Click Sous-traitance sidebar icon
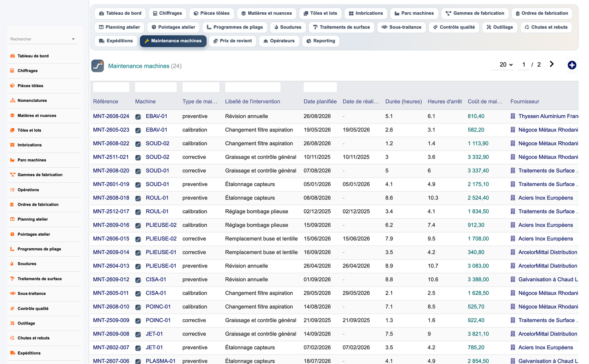 (x=13, y=294)
